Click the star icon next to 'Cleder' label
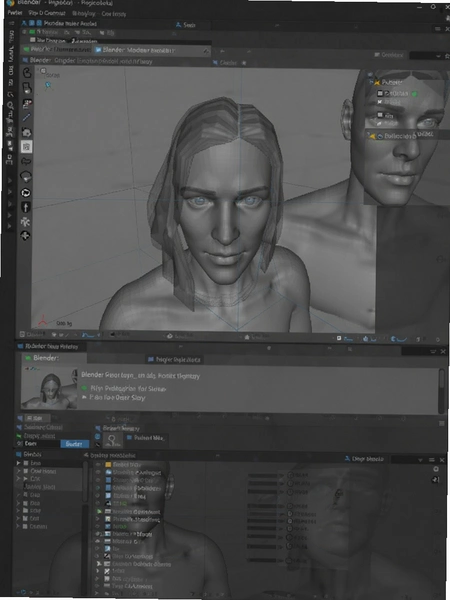This screenshot has height=600, width=450. tap(244, 63)
